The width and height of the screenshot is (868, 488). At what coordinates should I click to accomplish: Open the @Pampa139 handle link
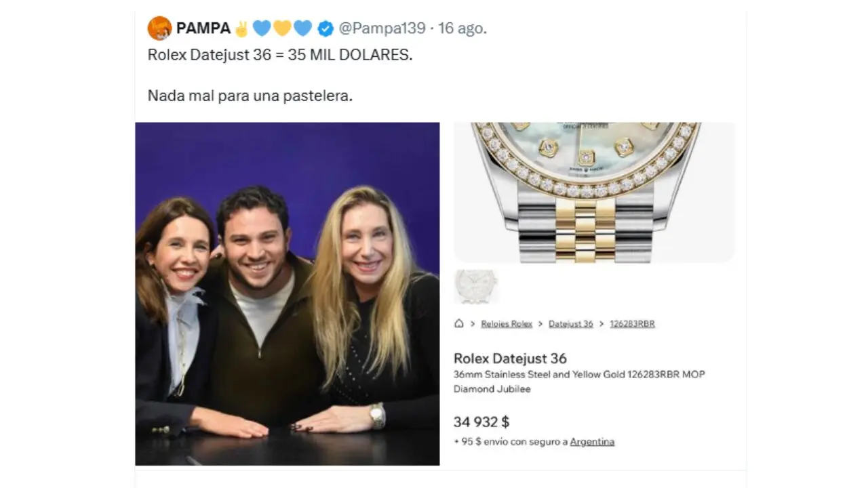click(382, 28)
